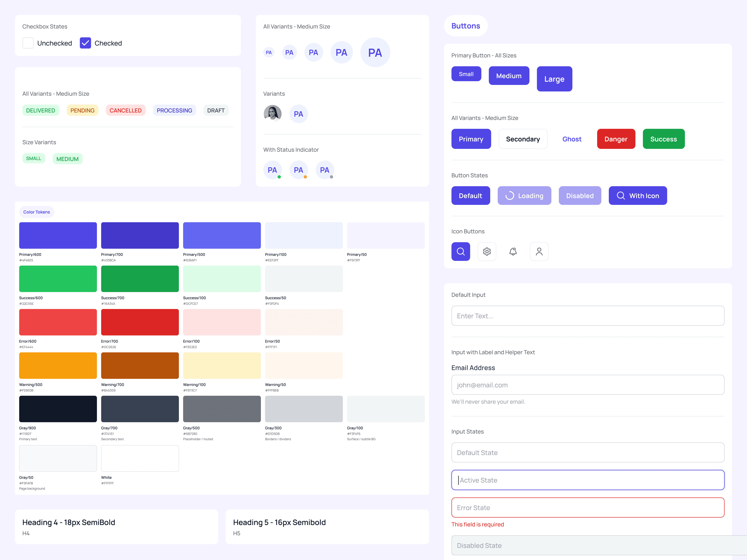Click the Email Address input field

coord(588,385)
